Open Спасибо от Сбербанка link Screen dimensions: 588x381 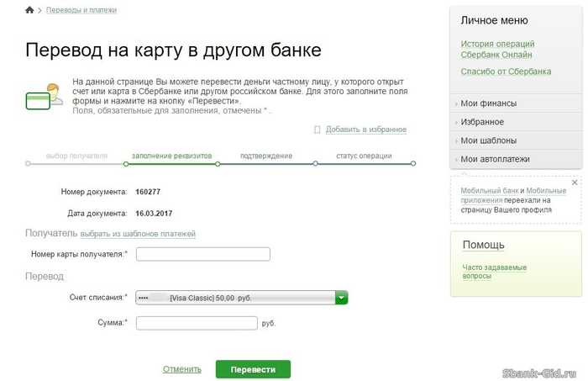506,71
